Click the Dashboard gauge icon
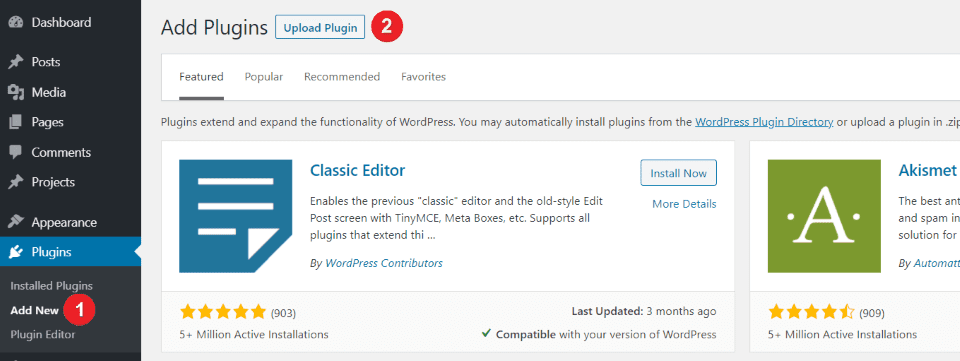This screenshot has width=960, height=361. [x=16, y=23]
